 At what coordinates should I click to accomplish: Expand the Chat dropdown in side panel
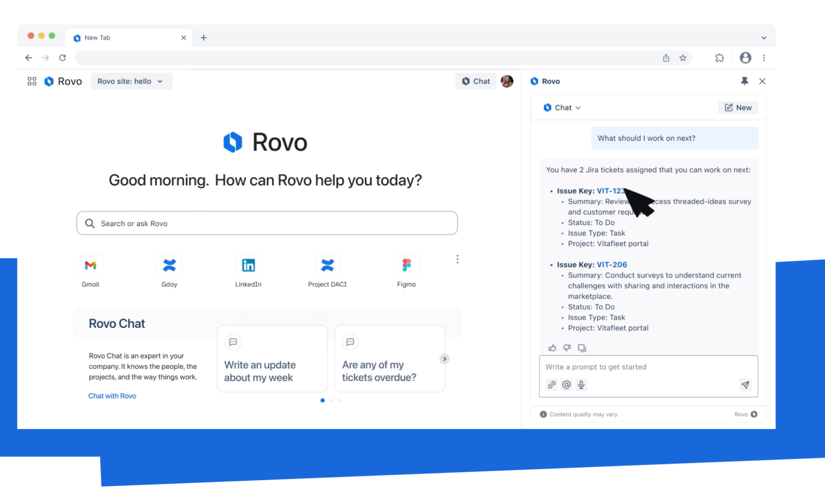click(x=562, y=108)
